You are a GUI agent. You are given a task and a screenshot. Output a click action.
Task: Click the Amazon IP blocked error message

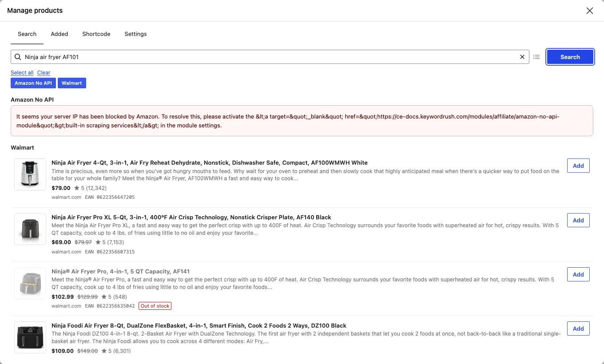pyautogui.click(x=302, y=121)
